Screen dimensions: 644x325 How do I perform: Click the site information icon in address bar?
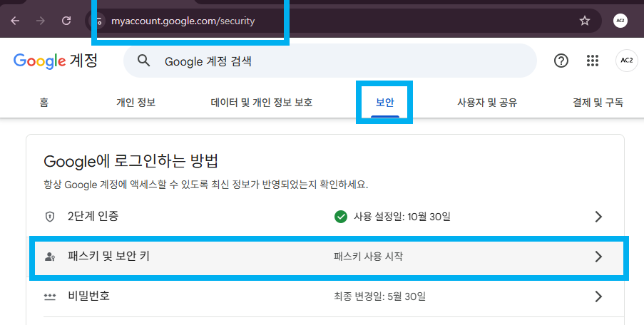tap(98, 21)
